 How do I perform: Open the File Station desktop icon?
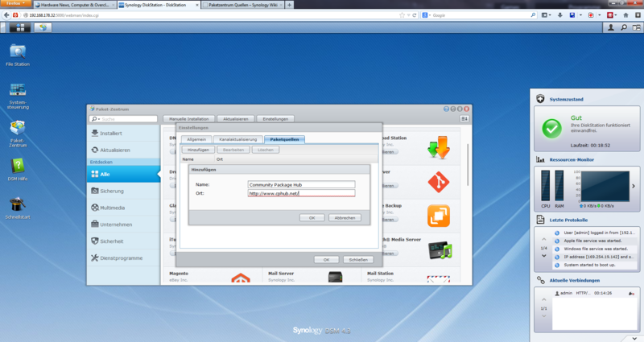point(17,56)
